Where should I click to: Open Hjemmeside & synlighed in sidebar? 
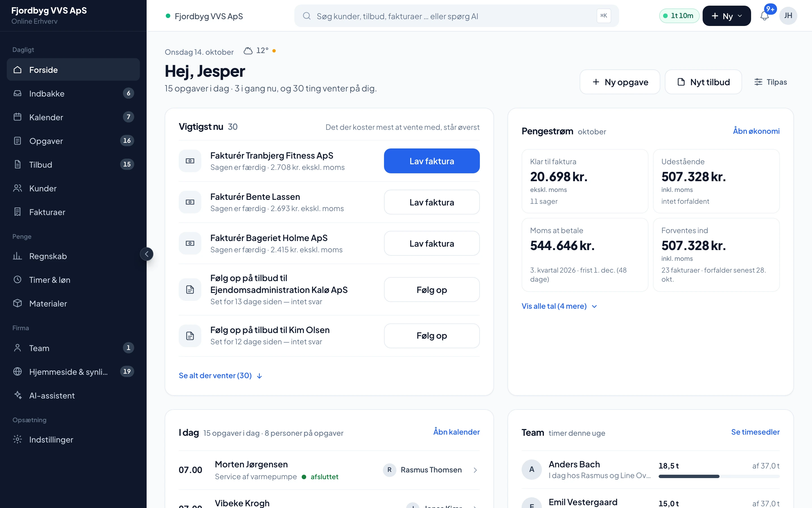(73, 372)
